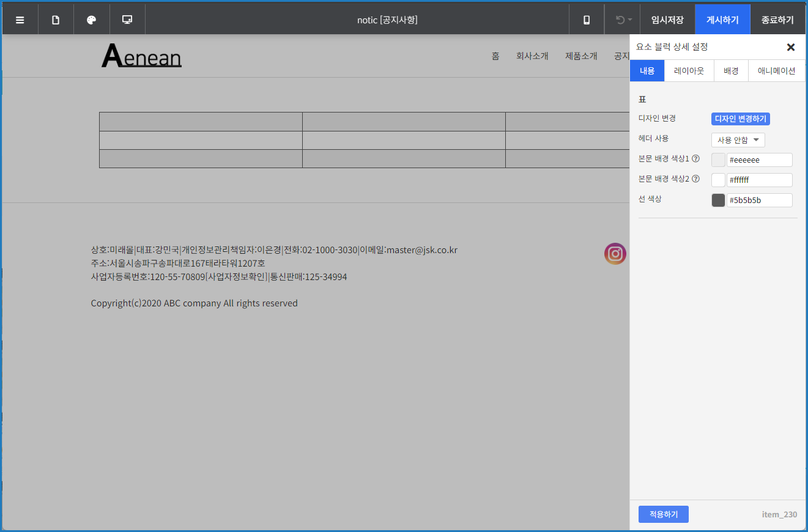Image resolution: width=808 pixels, height=532 pixels.
Task: Click the 회사소개 navigation link
Action: [532, 56]
